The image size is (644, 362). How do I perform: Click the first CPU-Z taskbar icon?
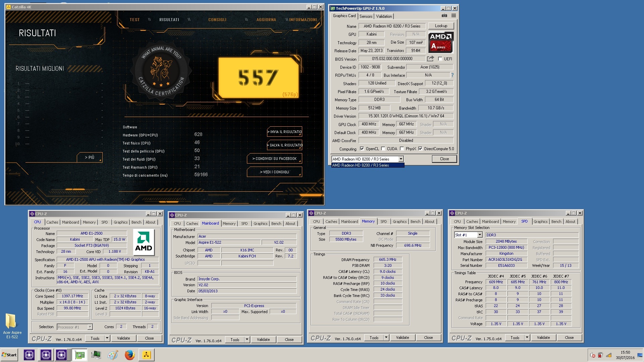pos(29,355)
